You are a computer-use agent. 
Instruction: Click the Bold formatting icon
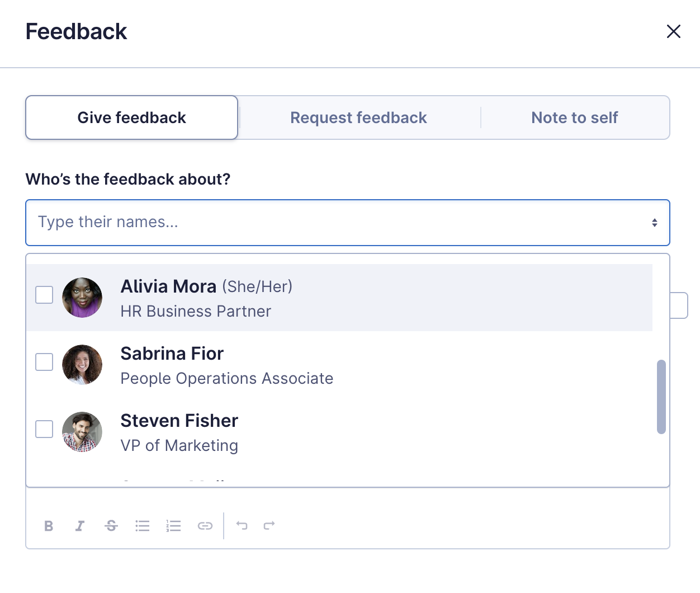tap(49, 526)
